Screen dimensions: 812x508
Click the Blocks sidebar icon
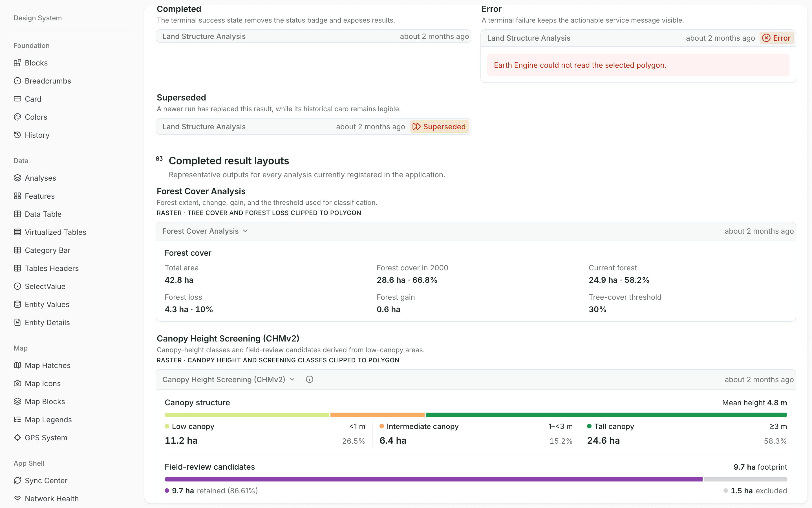[x=17, y=63]
